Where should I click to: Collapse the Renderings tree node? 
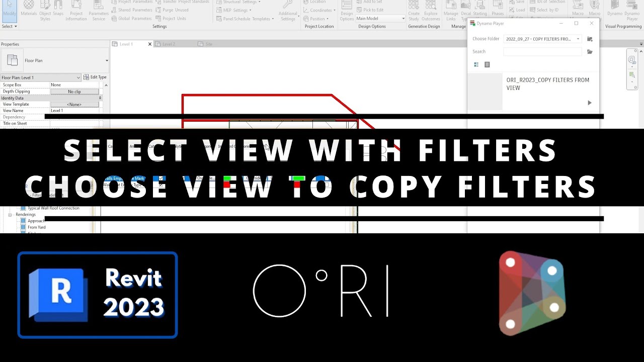point(10,215)
